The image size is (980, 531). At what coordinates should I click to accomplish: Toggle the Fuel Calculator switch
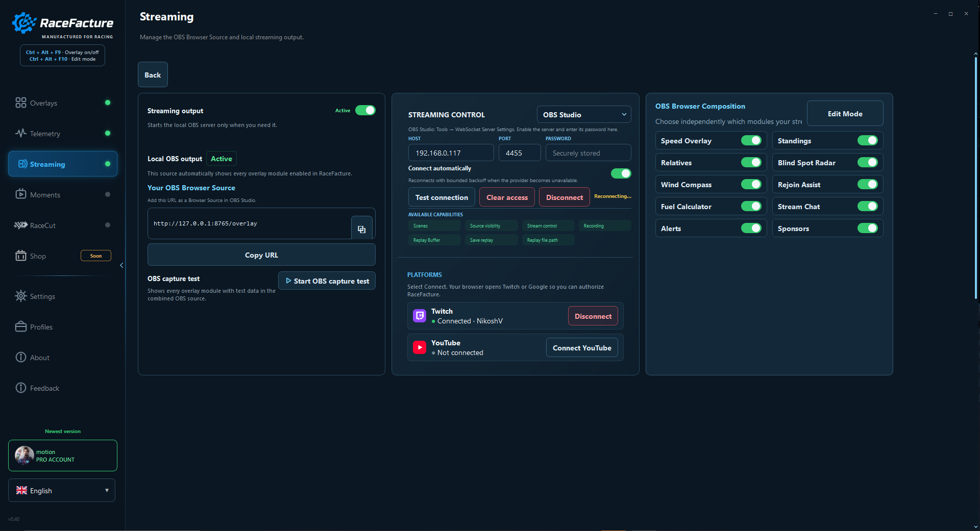tap(751, 206)
